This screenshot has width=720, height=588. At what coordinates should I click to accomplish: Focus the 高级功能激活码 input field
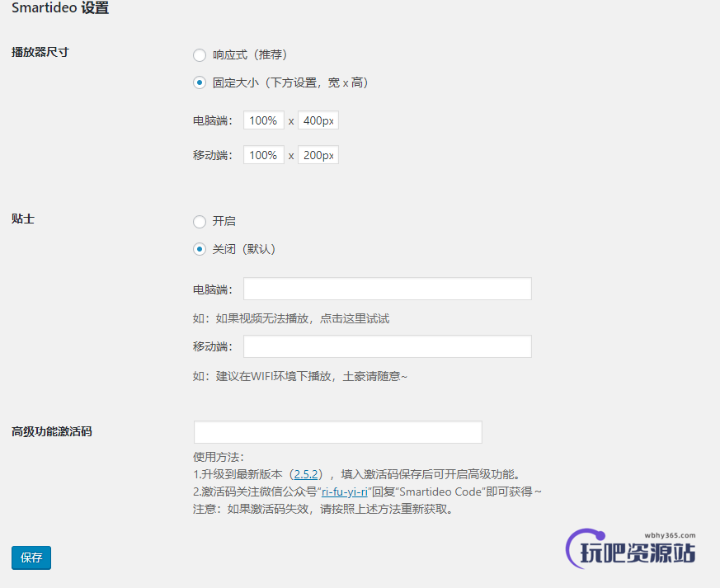[x=338, y=432]
